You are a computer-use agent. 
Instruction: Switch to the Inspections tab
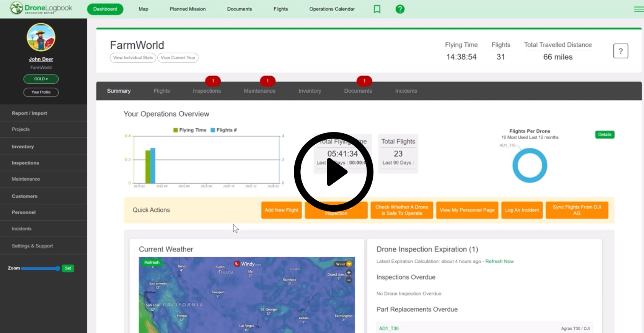click(207, 91)
